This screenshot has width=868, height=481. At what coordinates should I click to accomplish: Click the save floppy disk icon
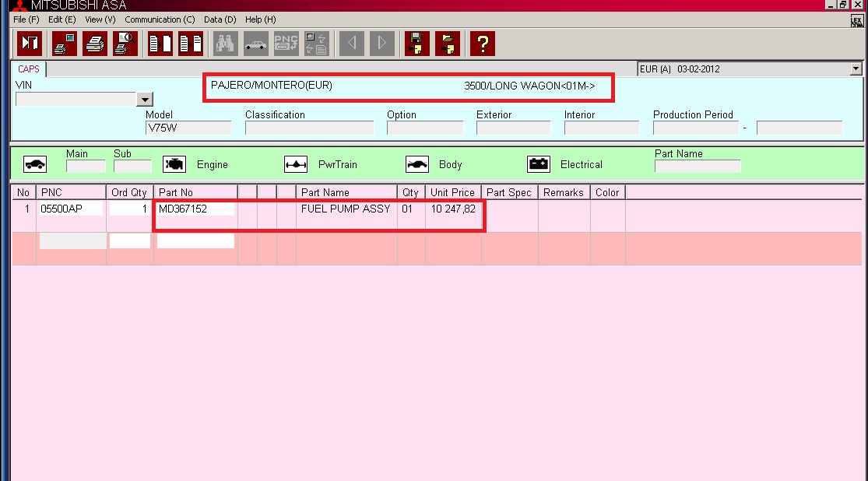(417, 44)
